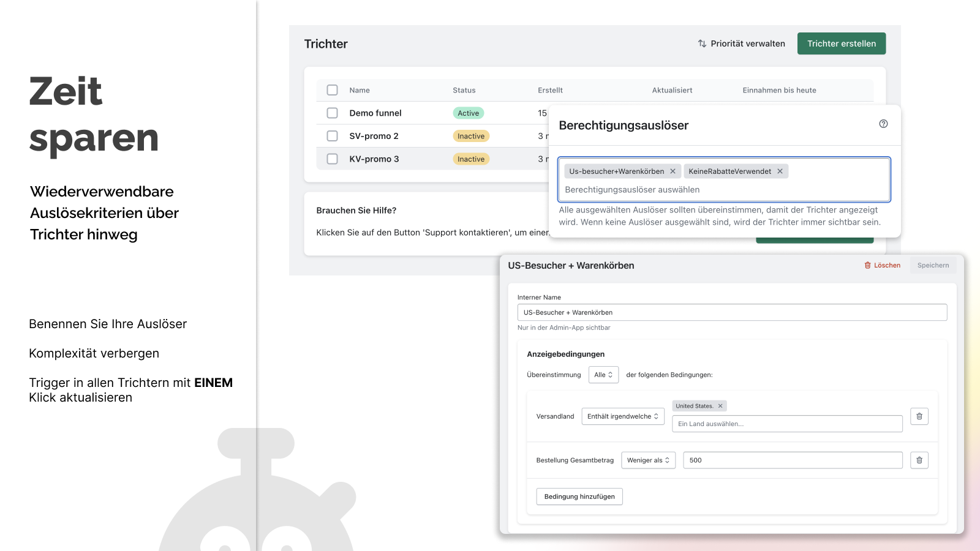Click the Ein Land auswählen field
This screenshot has width=980, height=551.
tap(787, 424)
